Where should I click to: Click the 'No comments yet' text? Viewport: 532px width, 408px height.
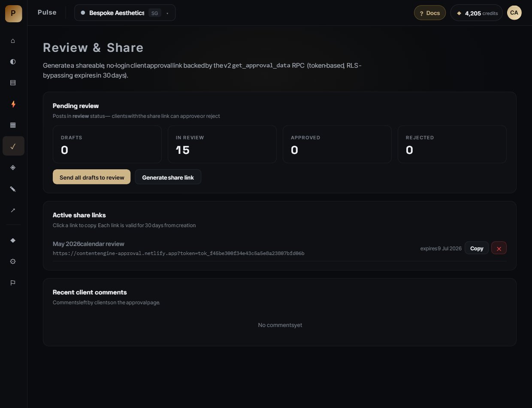[280, 325]
